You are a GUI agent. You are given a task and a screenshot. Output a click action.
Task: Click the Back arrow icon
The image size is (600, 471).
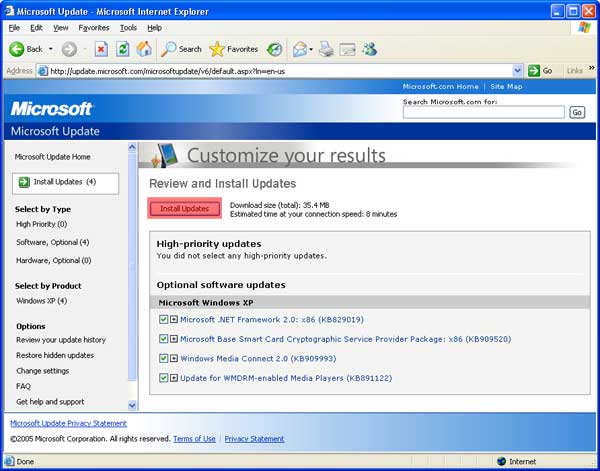(16, 49)
